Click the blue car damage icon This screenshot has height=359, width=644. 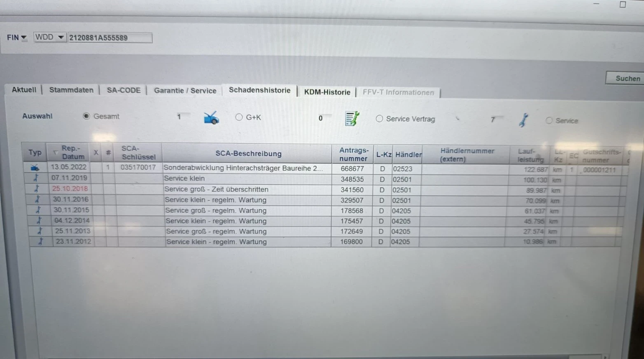click(x=211, y=118)
